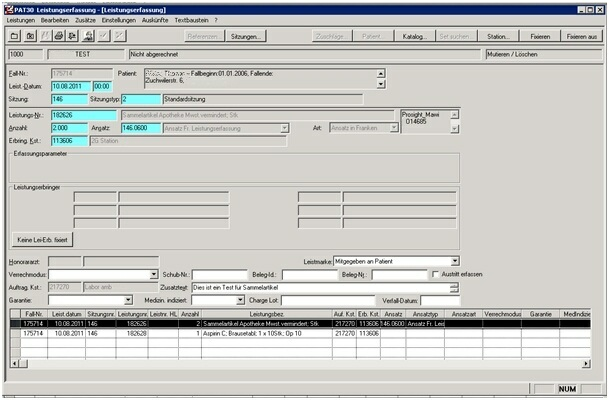Click the Zusatztext spinner arrows
The height and width of the screenshot is (400, 609).
click(454, 288)
